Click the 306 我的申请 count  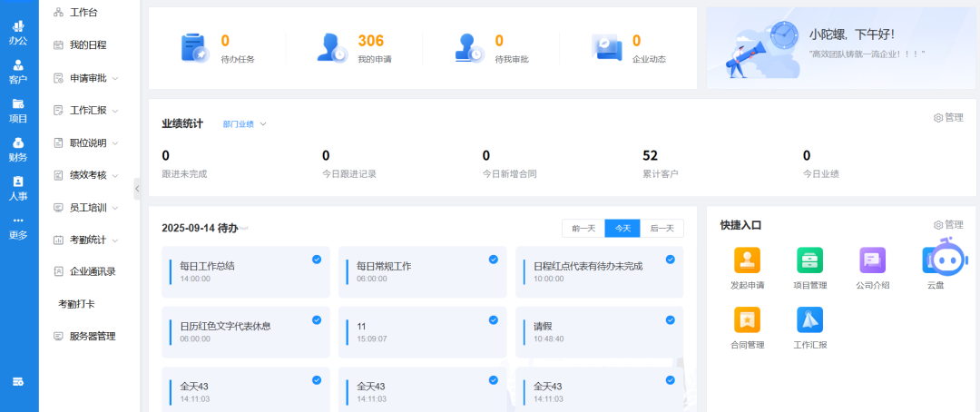click(370, 41)
